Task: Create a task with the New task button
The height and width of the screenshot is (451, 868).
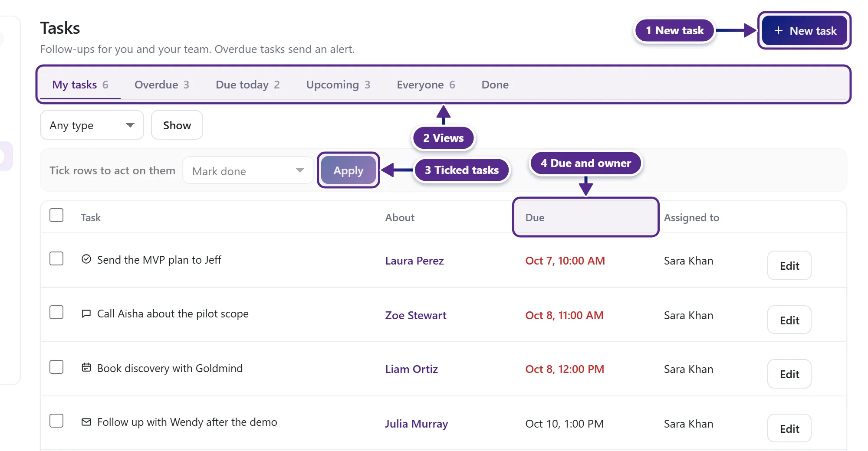Action: 805,31
